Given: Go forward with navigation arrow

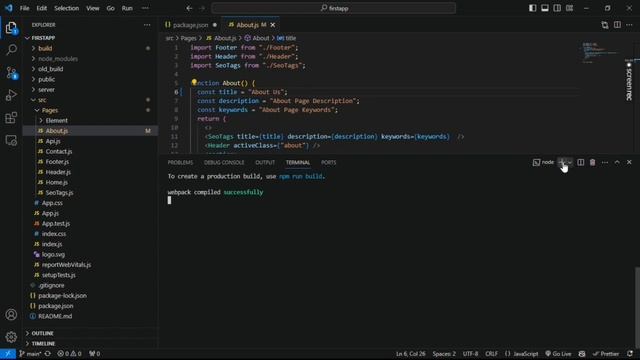Looking at the screenshot, I should tap(202, 8).
